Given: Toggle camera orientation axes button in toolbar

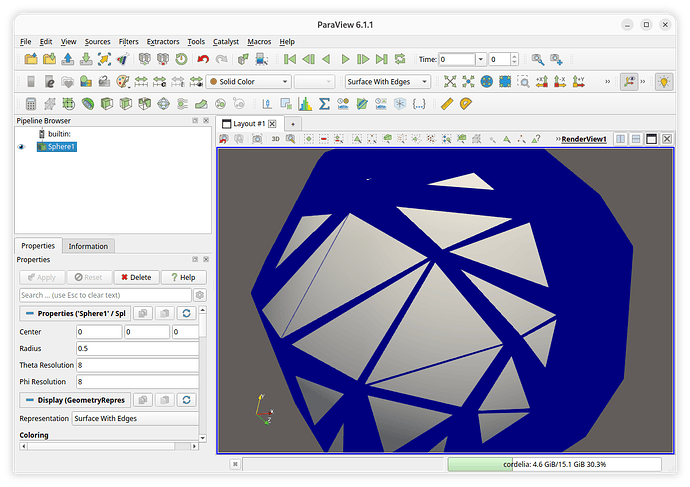Looking at the screenshot, I should [629, 81].
